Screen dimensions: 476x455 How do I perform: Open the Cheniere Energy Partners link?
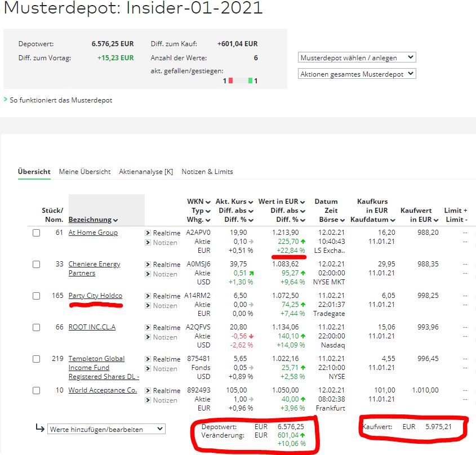(95, 269)
